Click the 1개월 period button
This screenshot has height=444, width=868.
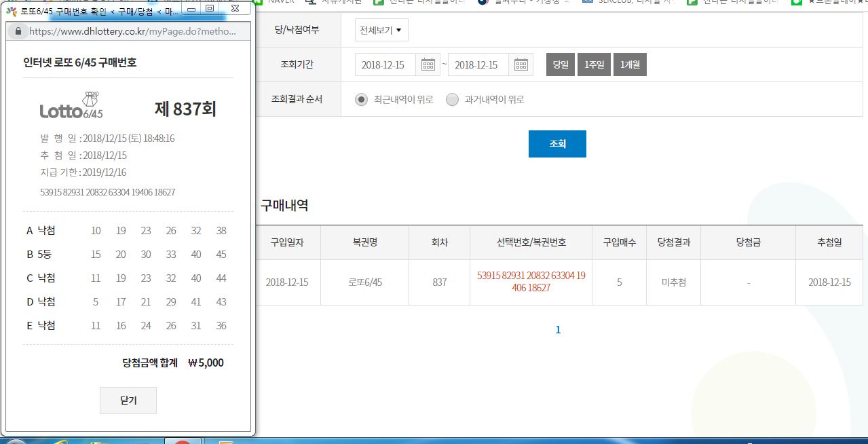pos(630,64)
